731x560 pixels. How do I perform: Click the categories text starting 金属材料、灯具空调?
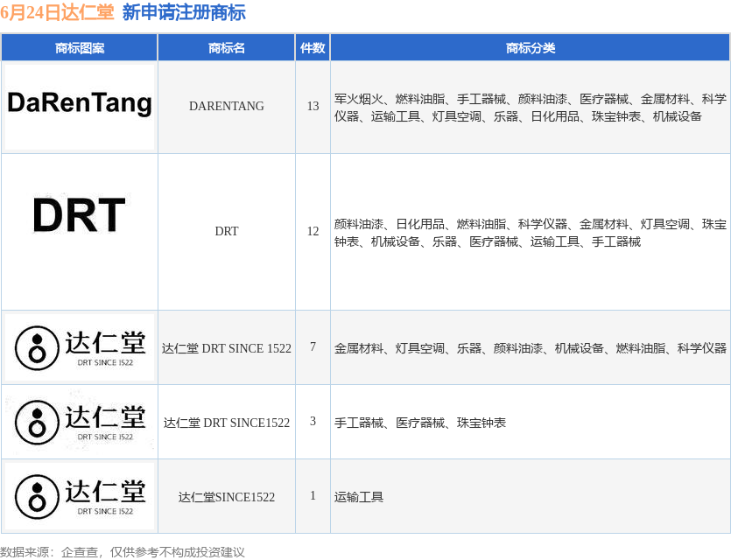[x=530, y=348]
